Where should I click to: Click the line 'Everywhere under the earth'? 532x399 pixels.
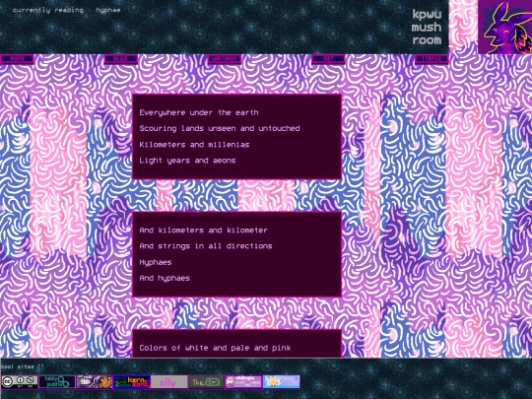point(199,112)
